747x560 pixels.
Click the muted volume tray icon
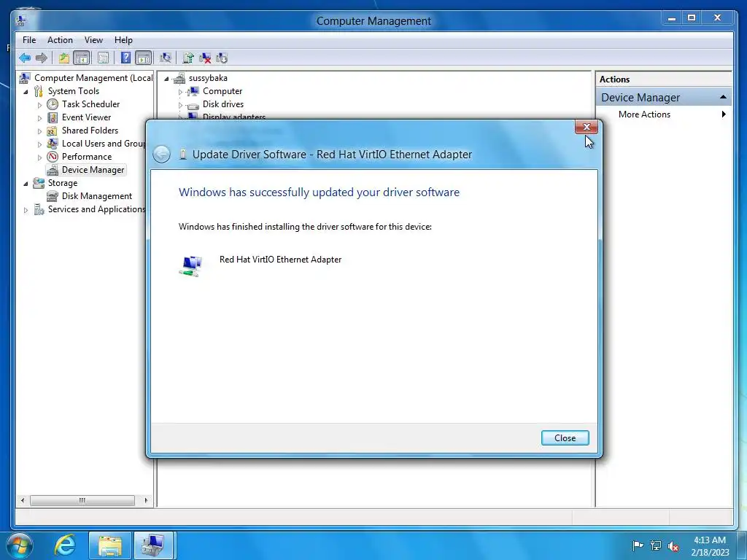click(673, 545)
